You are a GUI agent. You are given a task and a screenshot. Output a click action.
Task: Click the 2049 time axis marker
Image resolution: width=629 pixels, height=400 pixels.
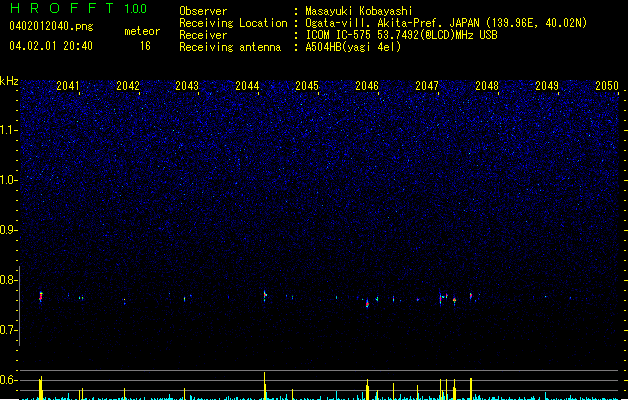[x=547, y=86]
